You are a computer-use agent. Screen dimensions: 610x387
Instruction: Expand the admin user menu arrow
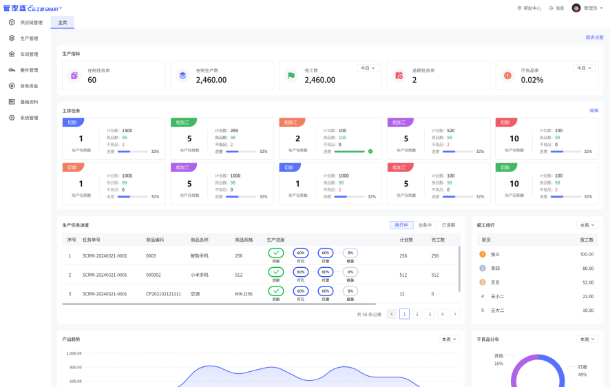(x=602, y=8)
